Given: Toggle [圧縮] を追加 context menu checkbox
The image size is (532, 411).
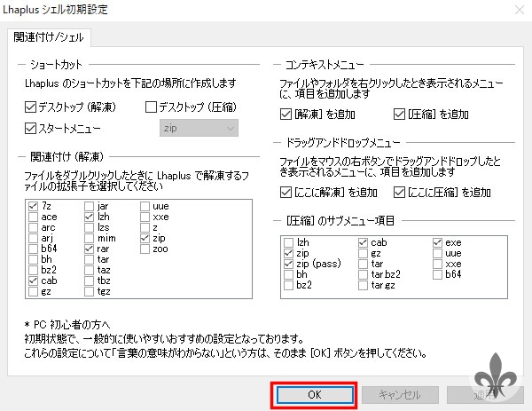Looking at the screenshot, I should (x=399, y=115).
